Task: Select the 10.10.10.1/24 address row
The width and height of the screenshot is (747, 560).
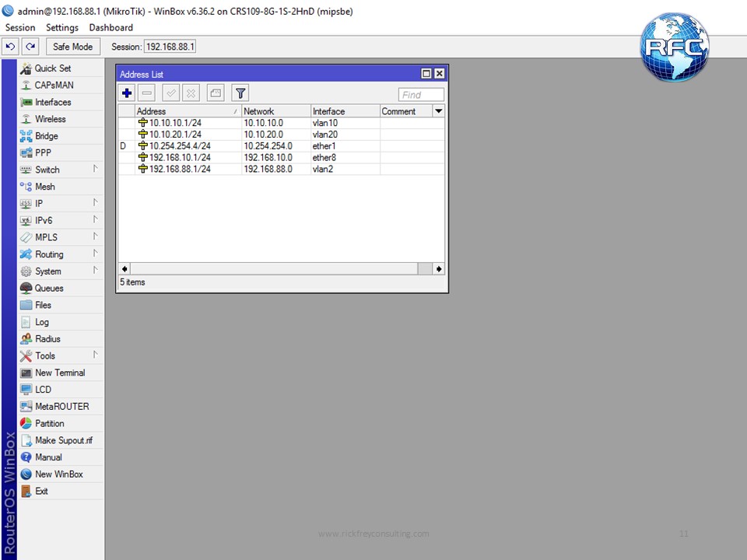Action: pyautogui.click(x=281, y=123)
